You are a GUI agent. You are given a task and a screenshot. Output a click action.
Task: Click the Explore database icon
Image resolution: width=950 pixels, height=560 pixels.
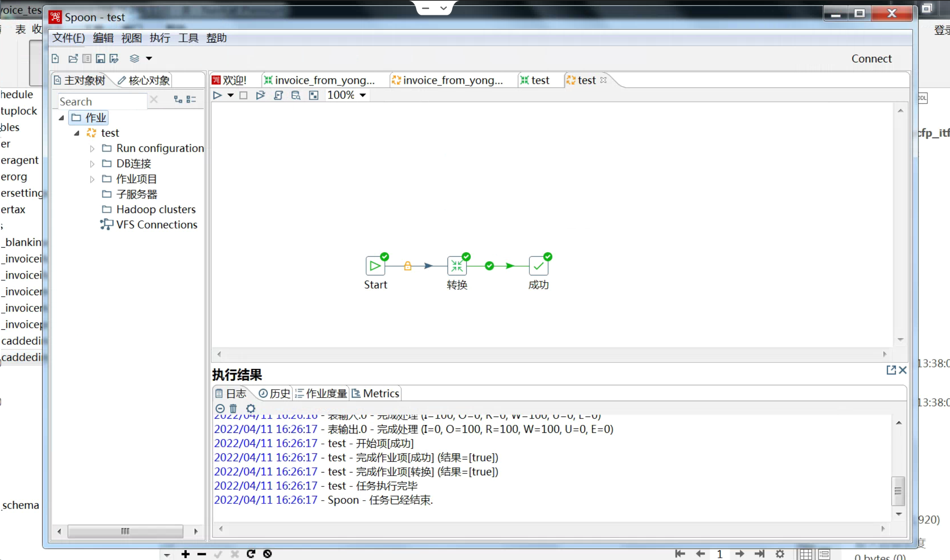296,95
